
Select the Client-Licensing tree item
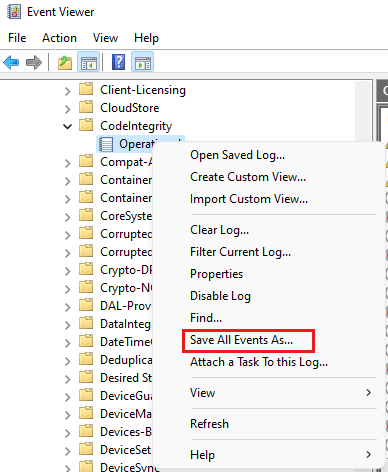point(143,90)
